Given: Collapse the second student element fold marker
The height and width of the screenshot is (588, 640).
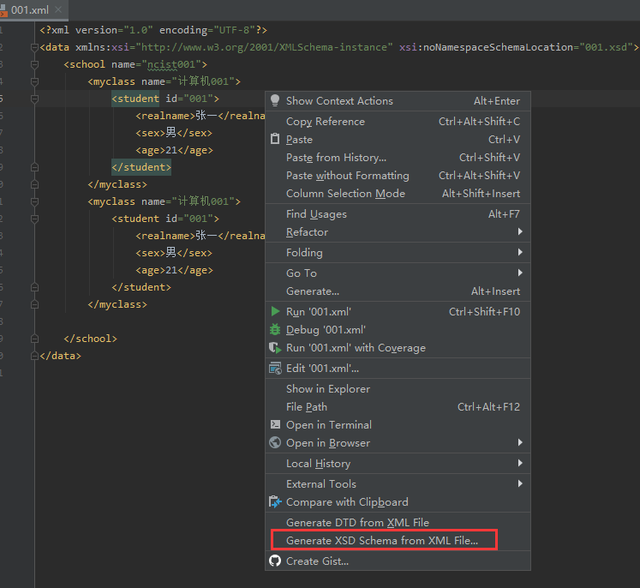Looking at the screenshot, I should pyautogui.click(x=35, y=219).
